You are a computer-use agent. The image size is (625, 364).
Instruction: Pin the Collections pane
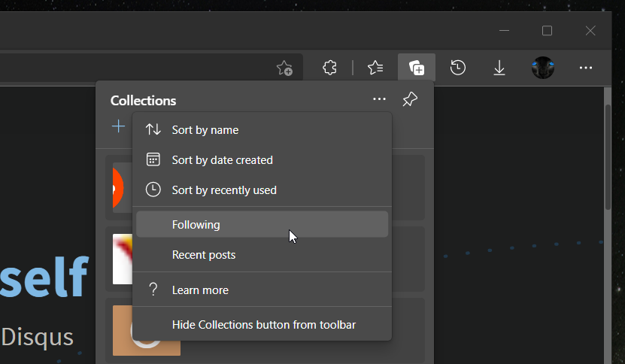(410, 100)
